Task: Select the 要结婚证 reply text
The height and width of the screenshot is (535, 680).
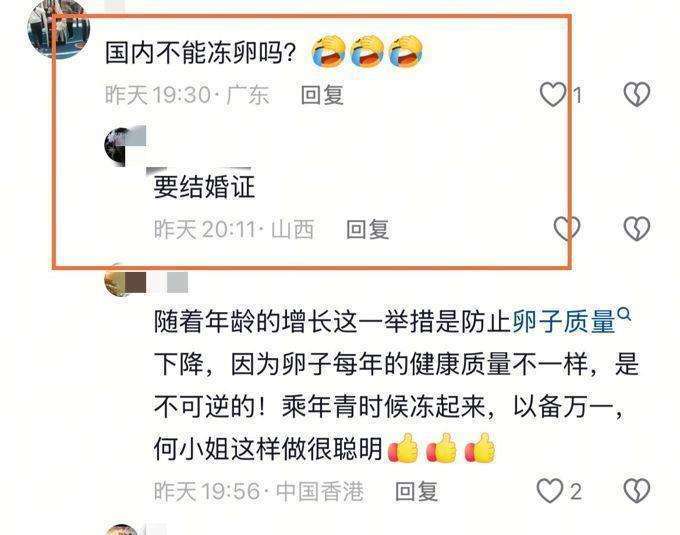Action: click(x=204, y=187)
